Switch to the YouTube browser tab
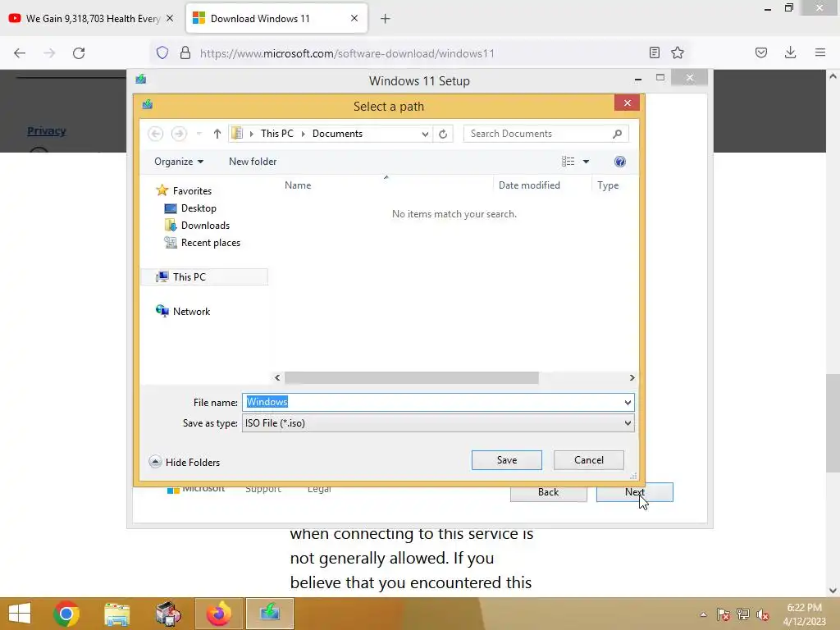The height and width of the screenshot is (630, 840). 93,19
